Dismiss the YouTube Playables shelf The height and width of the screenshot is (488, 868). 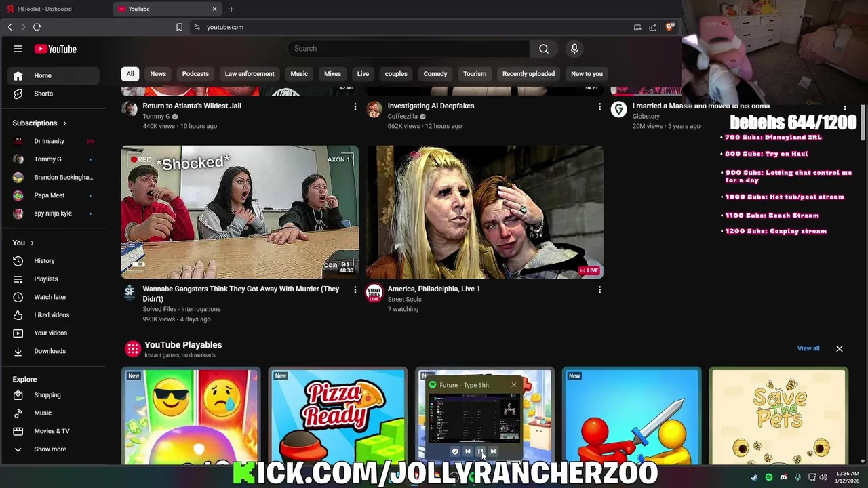840,348
